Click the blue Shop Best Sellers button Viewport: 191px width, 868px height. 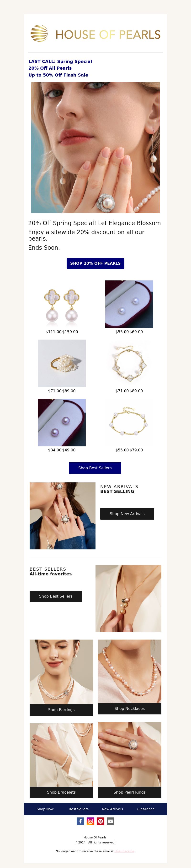pos(95,468)
